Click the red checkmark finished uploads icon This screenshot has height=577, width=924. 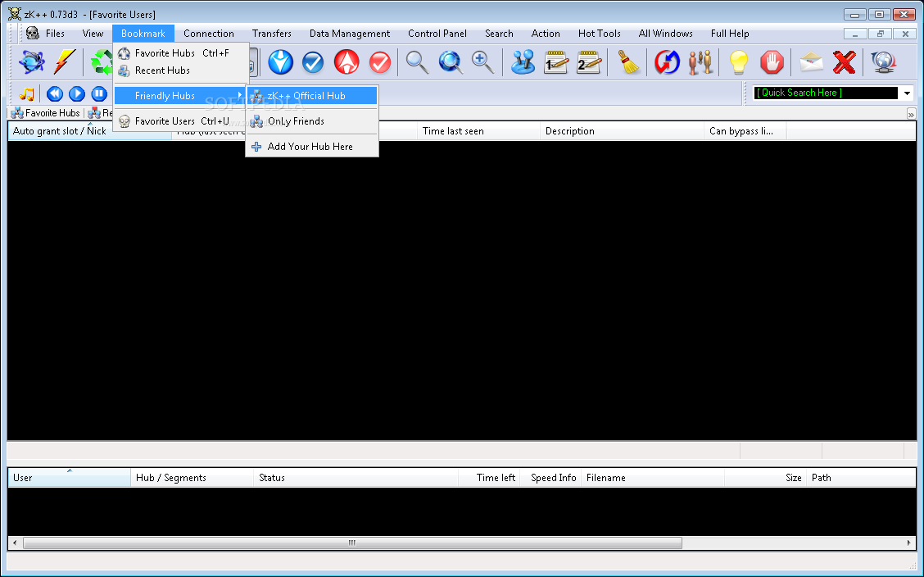point(380,62)
